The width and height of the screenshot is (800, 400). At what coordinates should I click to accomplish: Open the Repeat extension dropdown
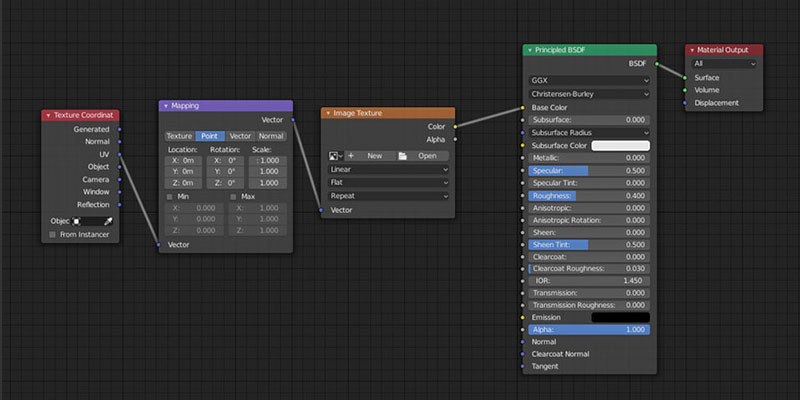[x=388, y=196]
